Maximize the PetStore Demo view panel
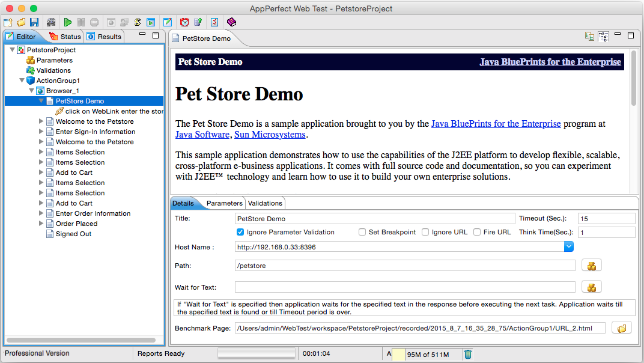 (631, 35)
